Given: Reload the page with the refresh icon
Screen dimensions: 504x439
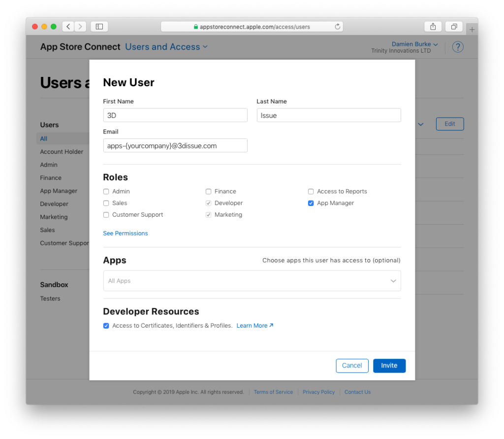Looking at the screenshot, I should (x=337, y=27).
